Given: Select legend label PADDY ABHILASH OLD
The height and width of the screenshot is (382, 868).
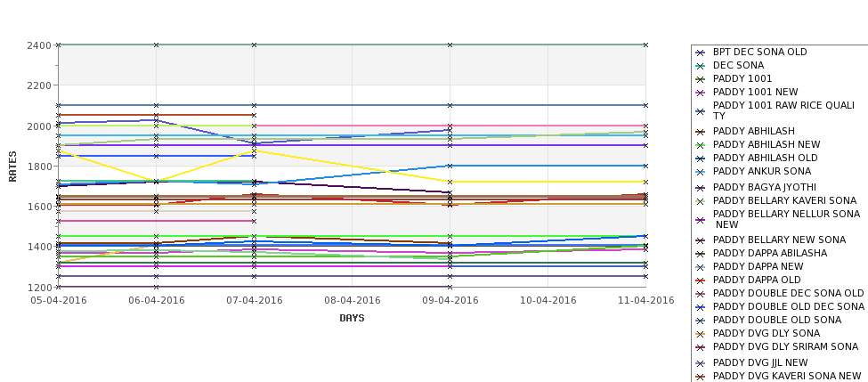Looking at the screenshot, I should 765,158.
